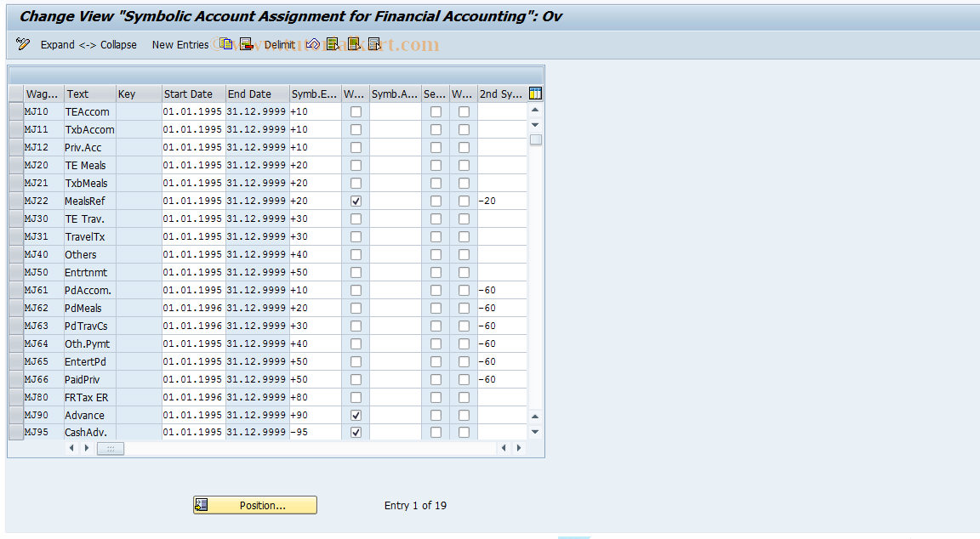Click the Symb.A... column header

[395, 94]
